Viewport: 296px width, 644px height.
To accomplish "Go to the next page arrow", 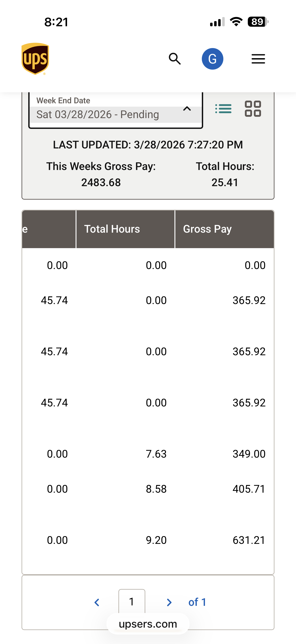I will click(x=169, y=602).
